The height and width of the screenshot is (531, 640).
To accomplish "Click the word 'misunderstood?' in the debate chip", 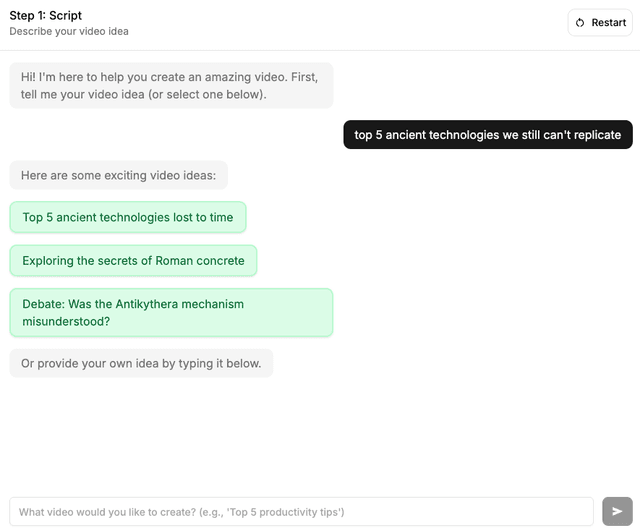I will [66, 323].
